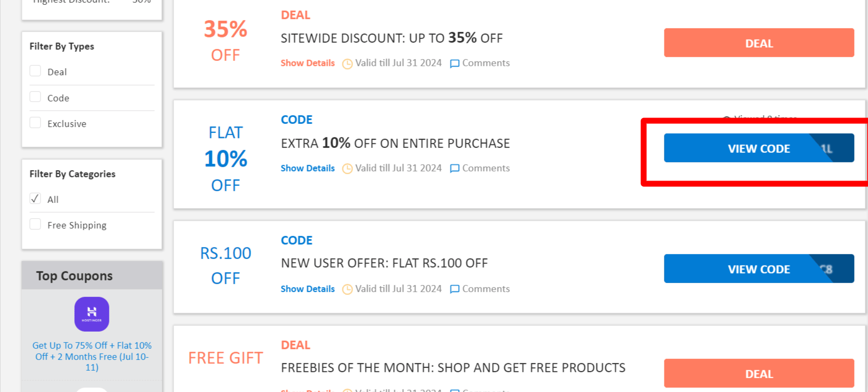Enable the Free Shipping category filter

click(x=35, y=224)
